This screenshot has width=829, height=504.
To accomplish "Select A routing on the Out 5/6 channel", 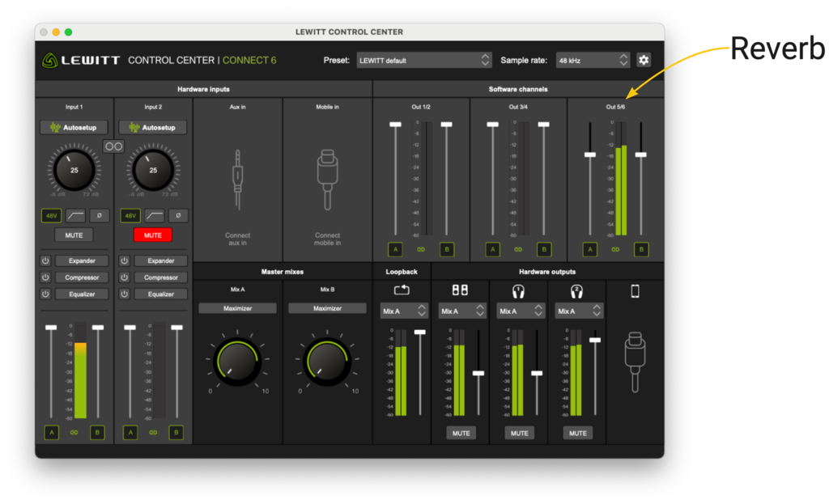I will [x=589, y=250].
